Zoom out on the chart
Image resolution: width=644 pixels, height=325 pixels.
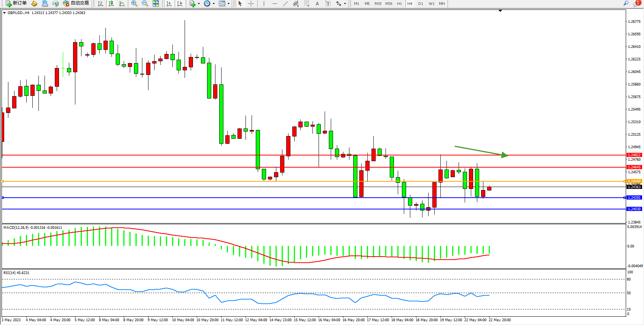click(x=145, y=3)
